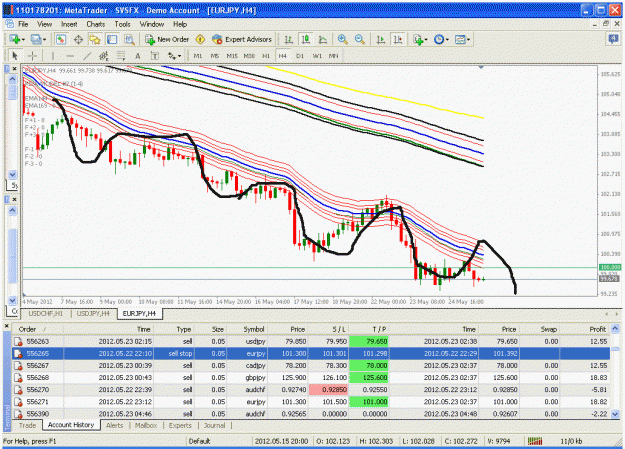Enable chart shift icon
The height and width of the screenshot is (449, 625).
pyautogui.click(x=398, y=39)
